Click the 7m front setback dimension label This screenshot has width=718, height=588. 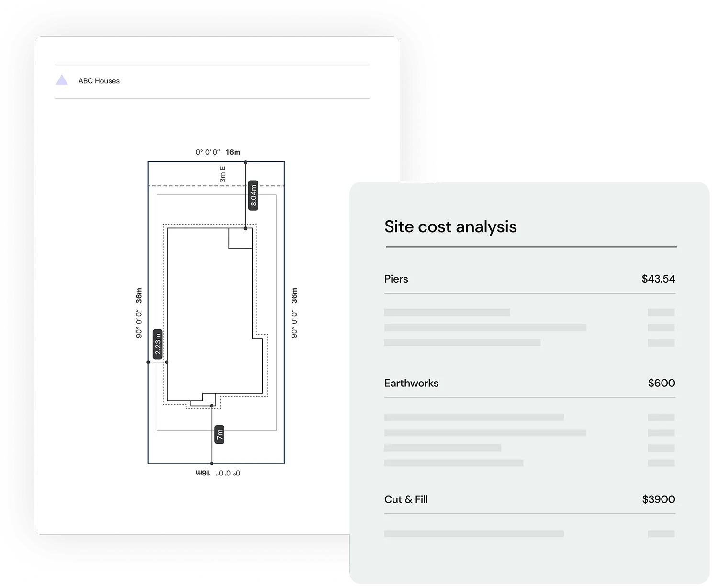point(219,434)
